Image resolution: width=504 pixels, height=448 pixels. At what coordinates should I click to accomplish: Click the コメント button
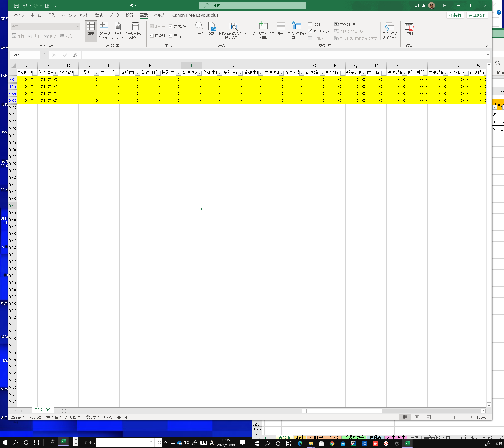click(477, 15)
